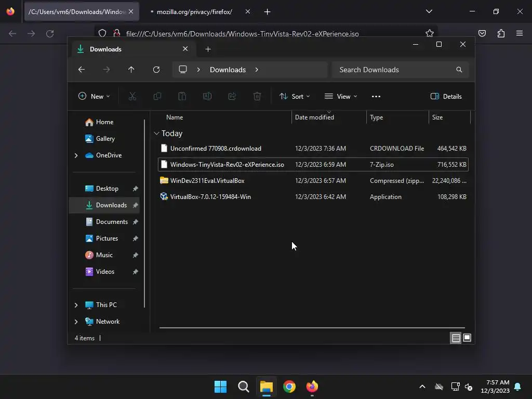532x399 pixels.
Task: Add a new File Explorer tab
Action: [x=208, y=49]
